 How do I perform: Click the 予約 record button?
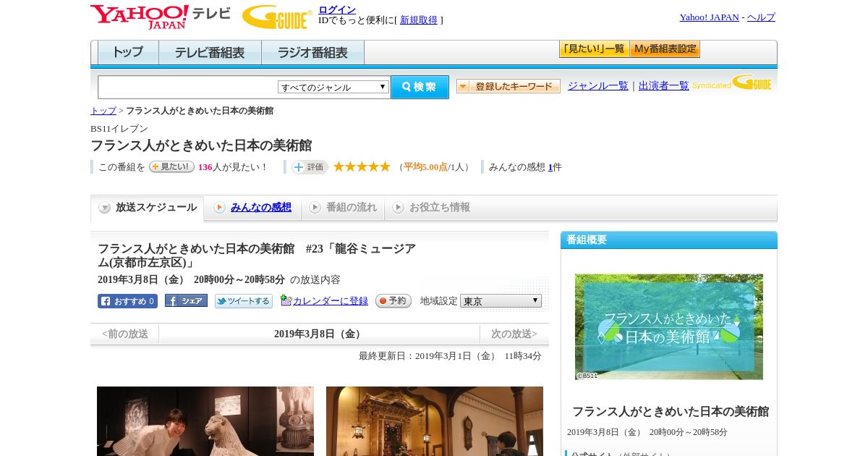393,300
